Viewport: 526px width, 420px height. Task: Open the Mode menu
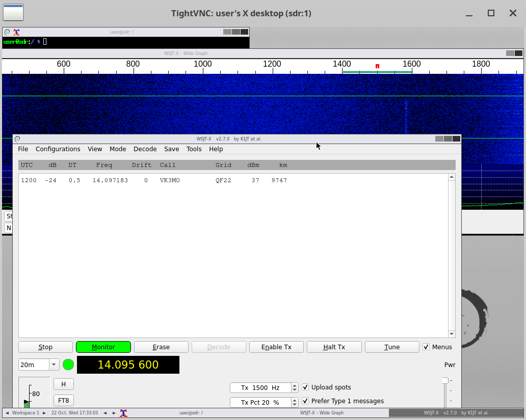118,149
